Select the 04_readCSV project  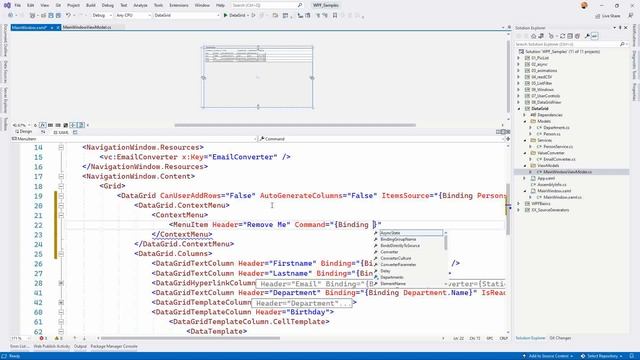[542, 77]
